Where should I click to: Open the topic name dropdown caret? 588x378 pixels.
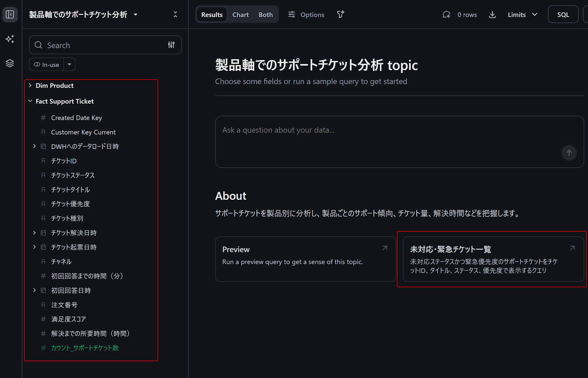tap(136, 15)
